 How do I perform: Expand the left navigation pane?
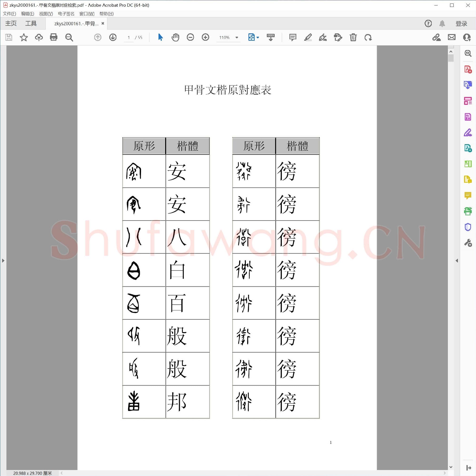(x=3, y=260)
